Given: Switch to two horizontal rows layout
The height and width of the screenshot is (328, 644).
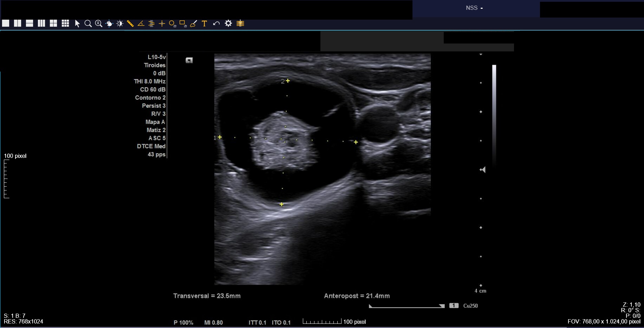Looking at the screenshot, I should [30, 24].
